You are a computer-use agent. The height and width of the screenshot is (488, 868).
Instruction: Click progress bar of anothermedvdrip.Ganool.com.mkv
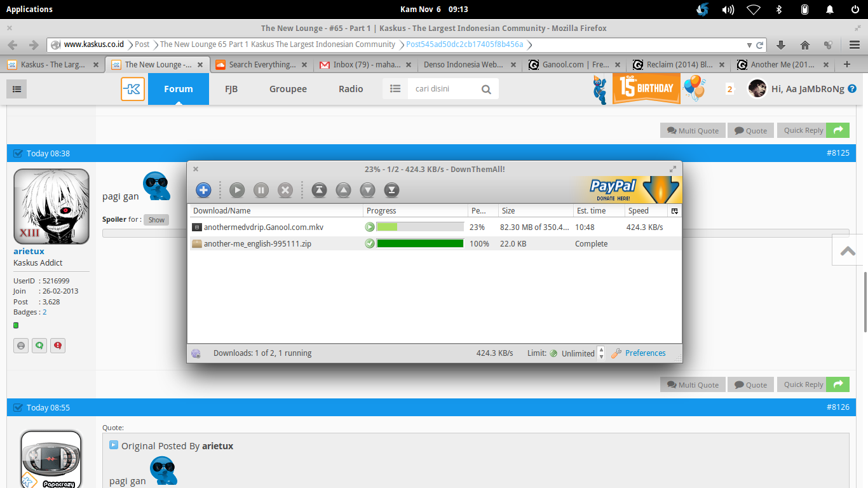click(x=420, y=227)
